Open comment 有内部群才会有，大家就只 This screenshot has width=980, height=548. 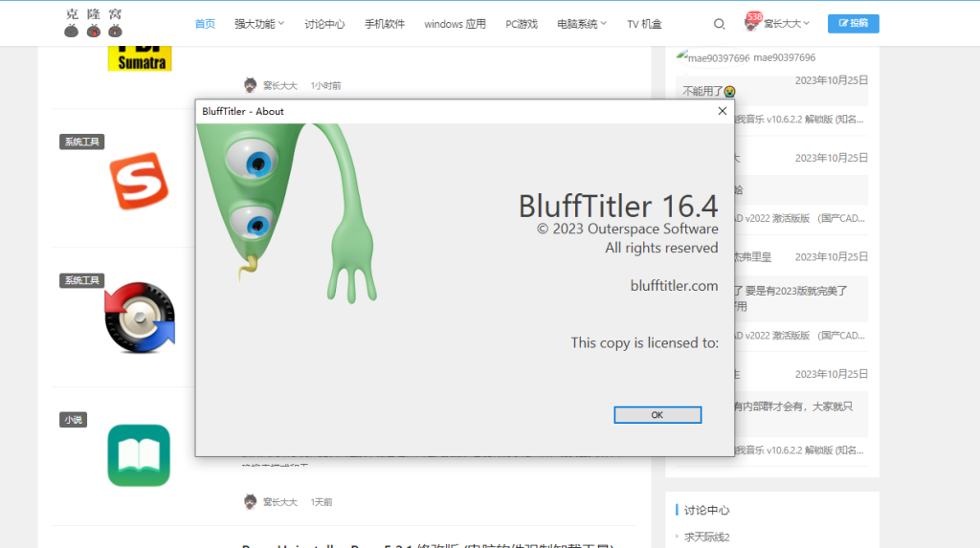(793, 406)
